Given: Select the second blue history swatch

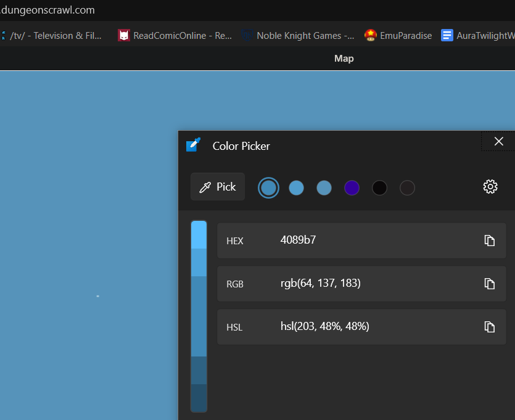Looking at the screenshot, I should [296, 188].
